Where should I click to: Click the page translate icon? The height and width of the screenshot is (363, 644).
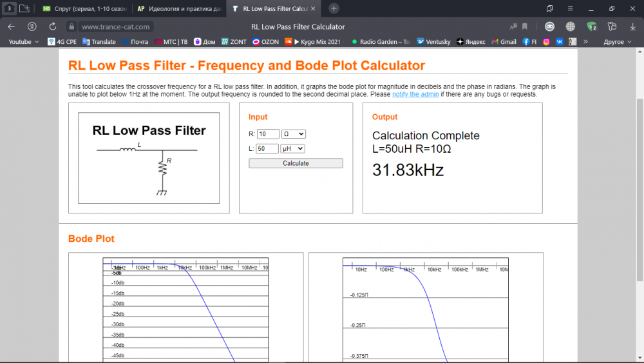pos(513,26)
